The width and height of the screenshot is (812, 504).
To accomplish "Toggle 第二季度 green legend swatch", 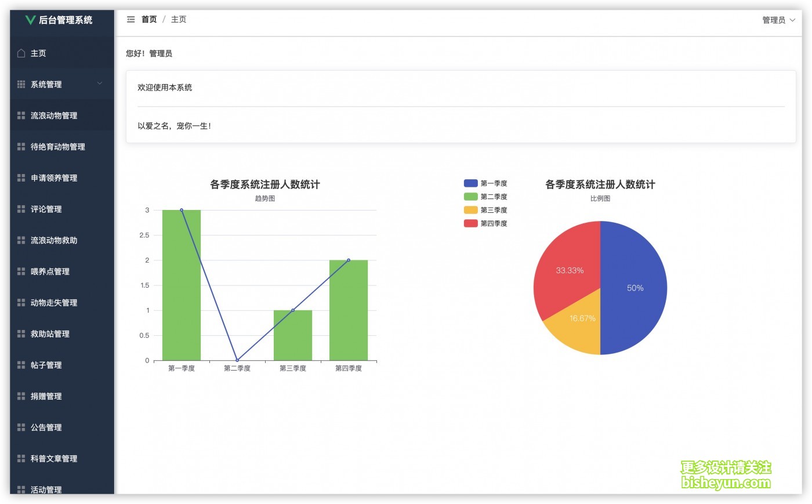I will [470, 197].
